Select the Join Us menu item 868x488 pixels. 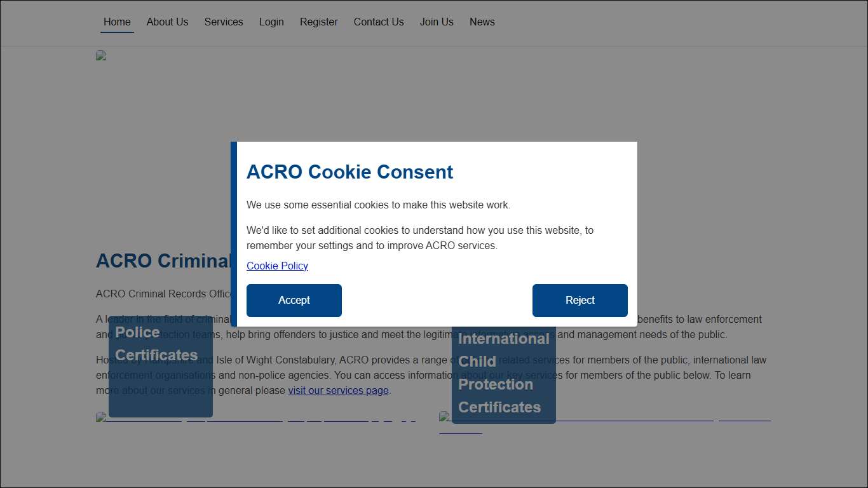(437, 22)
